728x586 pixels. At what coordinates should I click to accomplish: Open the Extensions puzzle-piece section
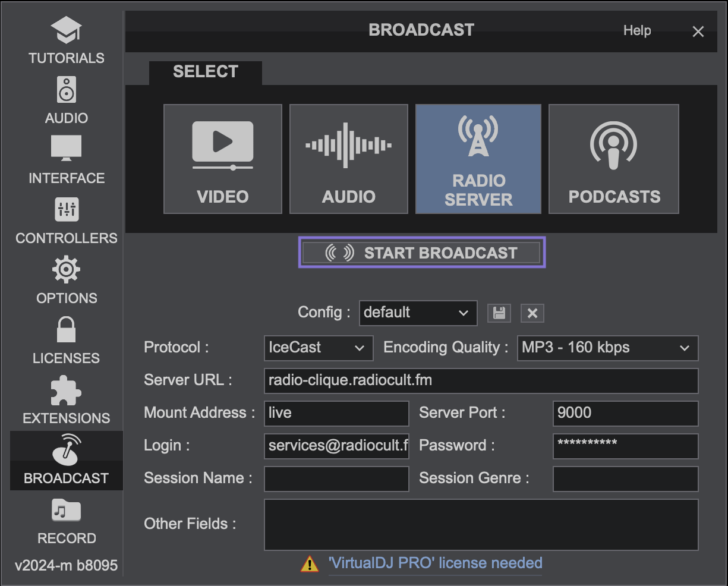point(66,401)
